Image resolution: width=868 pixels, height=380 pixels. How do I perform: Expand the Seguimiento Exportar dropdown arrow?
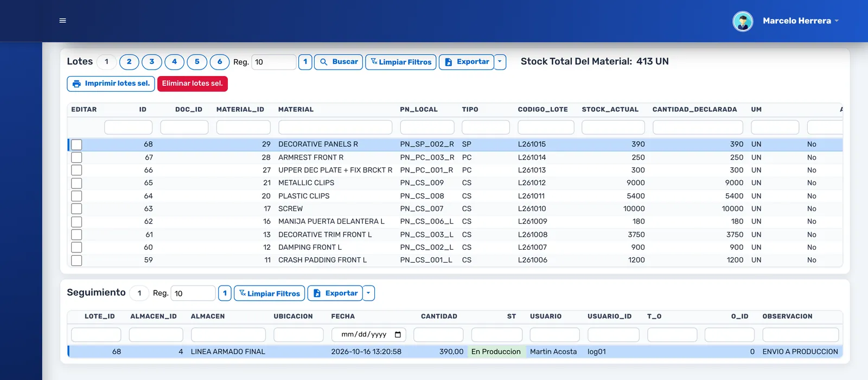pyautogui.click(x=369, y=293)
